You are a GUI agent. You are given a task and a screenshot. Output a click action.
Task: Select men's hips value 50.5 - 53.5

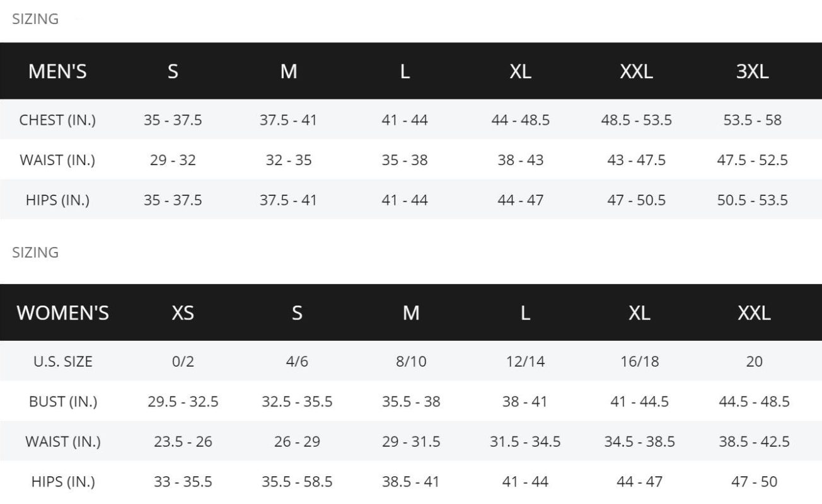point(752,200)
